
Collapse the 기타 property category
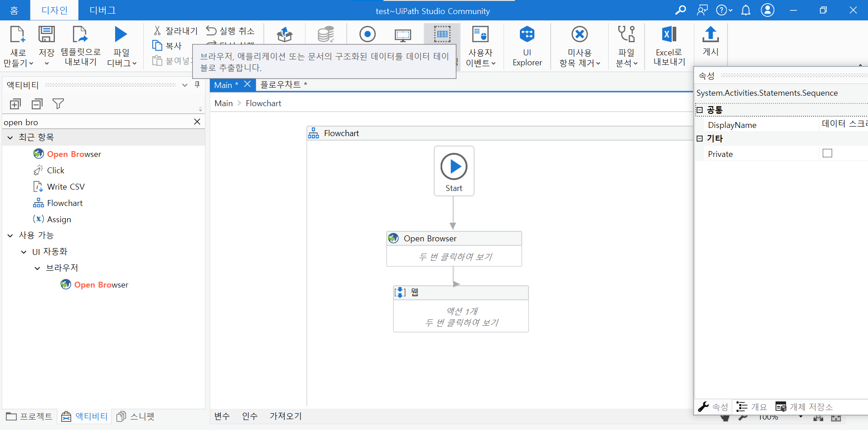click(699, 139)
